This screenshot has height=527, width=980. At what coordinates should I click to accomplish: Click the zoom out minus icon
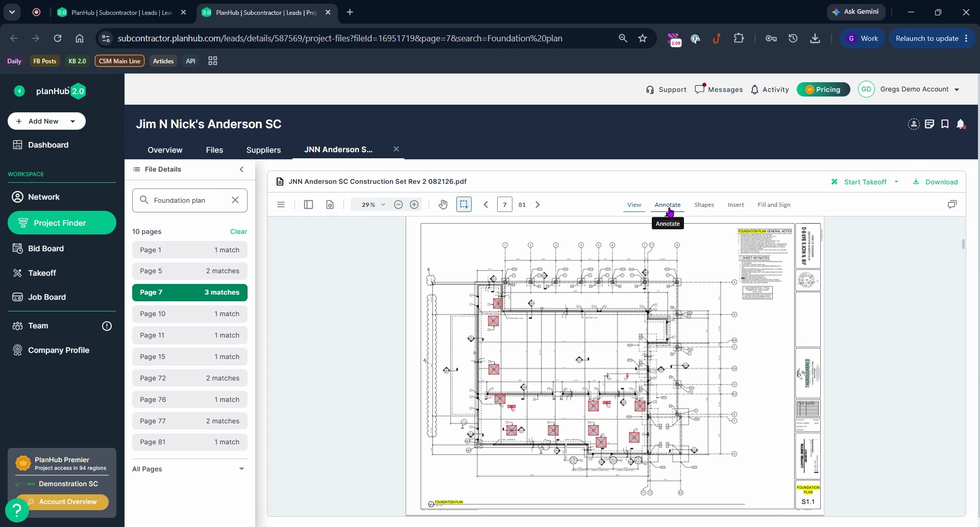tap(398, 205)
